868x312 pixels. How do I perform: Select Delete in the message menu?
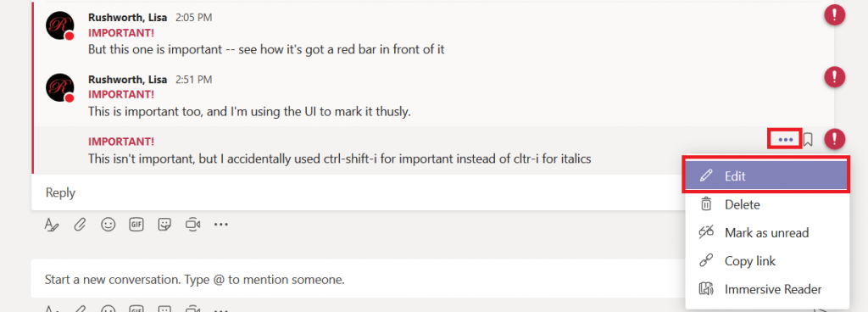766,204
